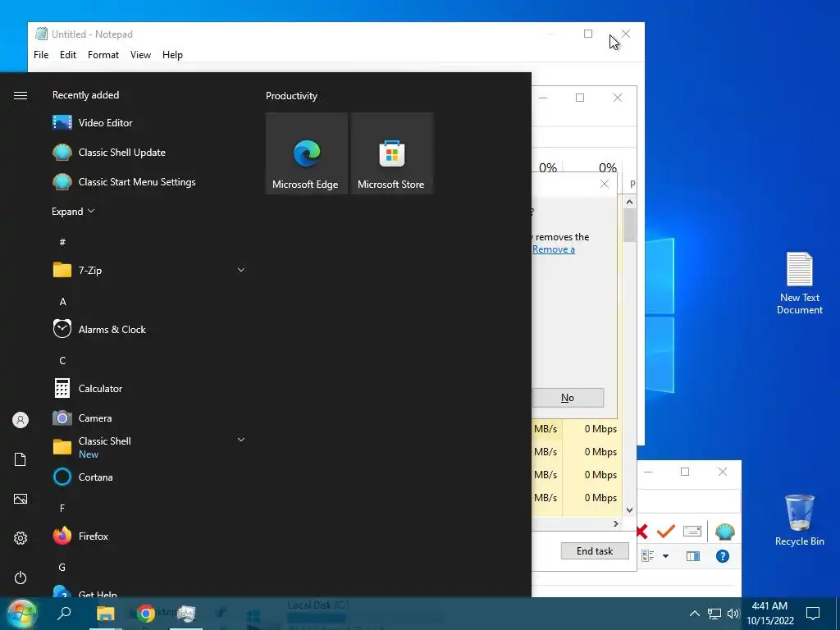Launch the Calculator app
The height and width of the screenshot is (630, 840).
point(88,388)
